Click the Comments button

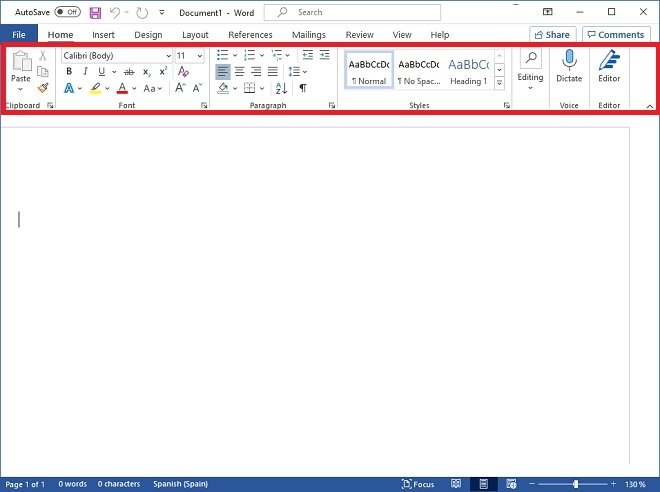click(616, 35)
